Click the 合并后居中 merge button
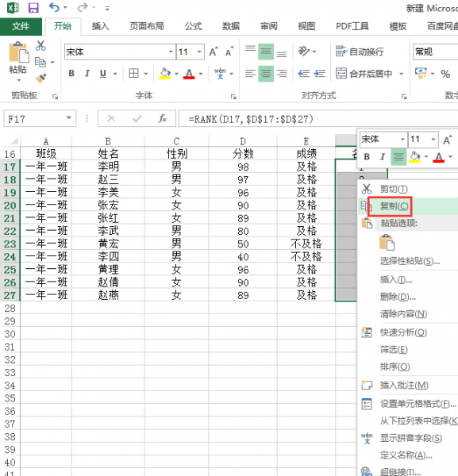Image resolution: width=458 pixels, height=476 pixels. [x=364, y=74]
